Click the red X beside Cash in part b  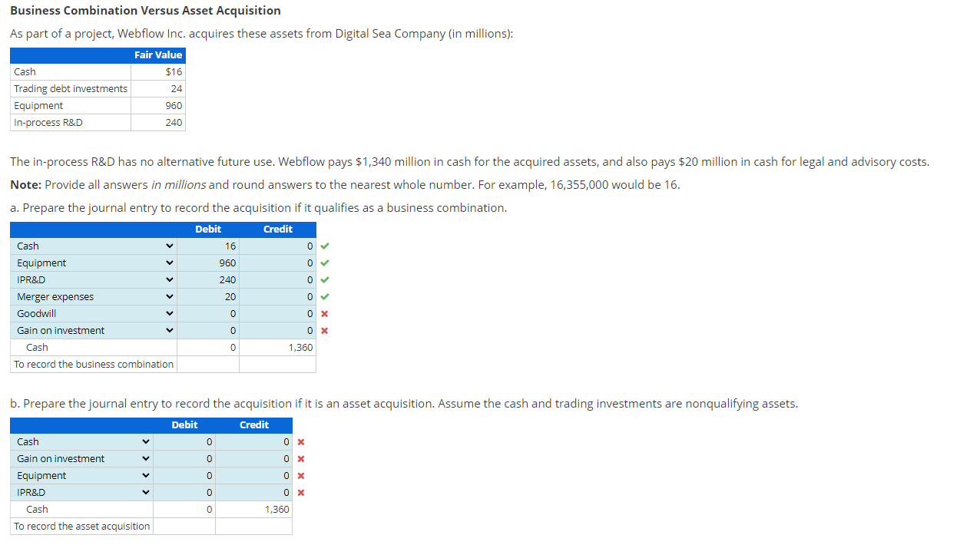[x=301, y=442]
